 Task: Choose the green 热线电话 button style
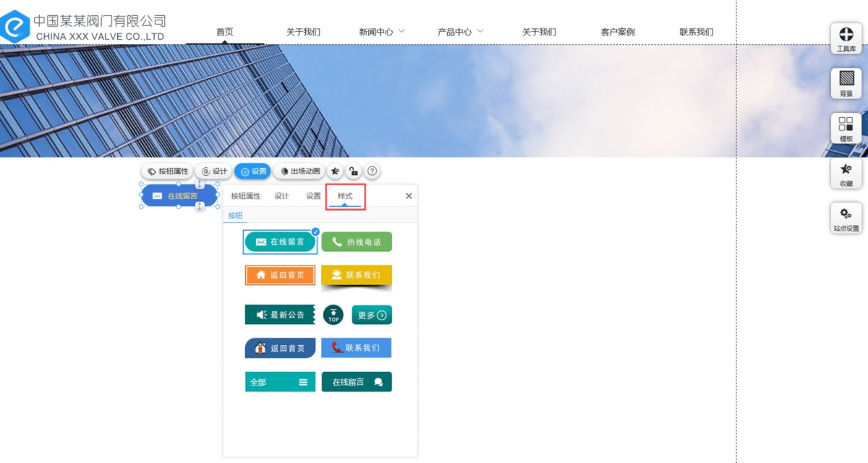point(357,242)
